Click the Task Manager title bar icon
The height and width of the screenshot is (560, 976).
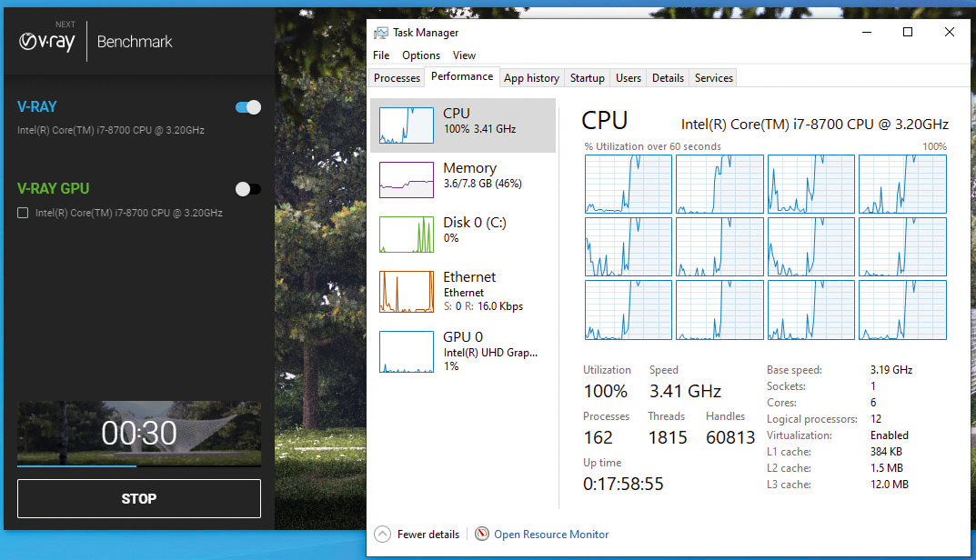381,33
